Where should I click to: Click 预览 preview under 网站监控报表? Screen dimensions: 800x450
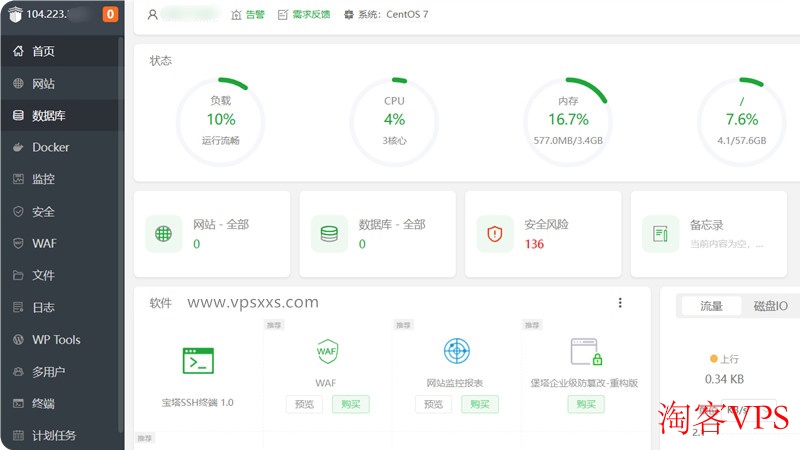tap(433, 404)
